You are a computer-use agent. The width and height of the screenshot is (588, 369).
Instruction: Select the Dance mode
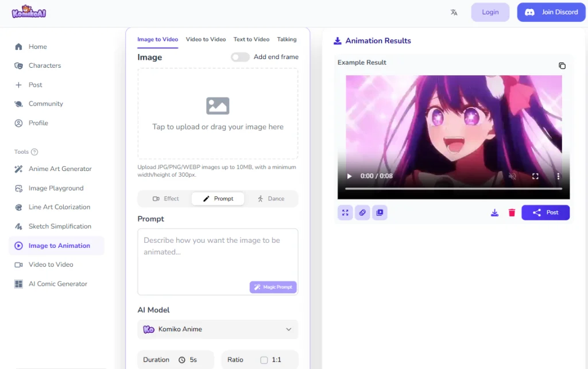point(272,198)
